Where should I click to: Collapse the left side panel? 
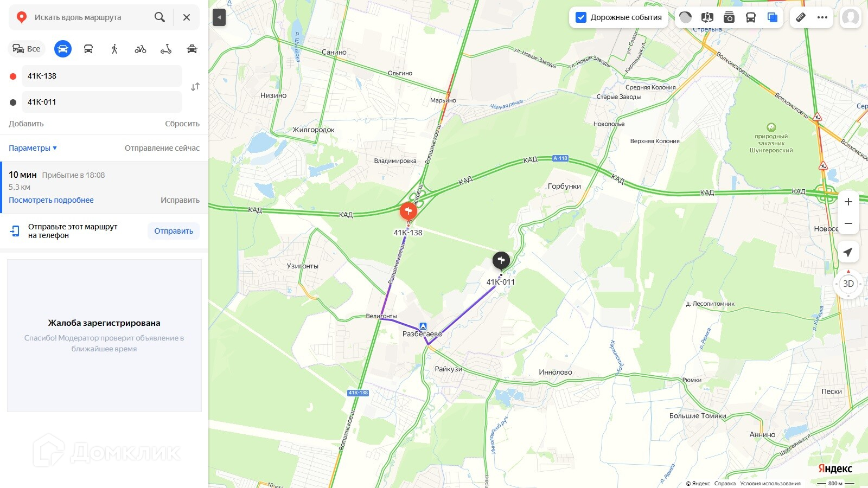(219, 17)
